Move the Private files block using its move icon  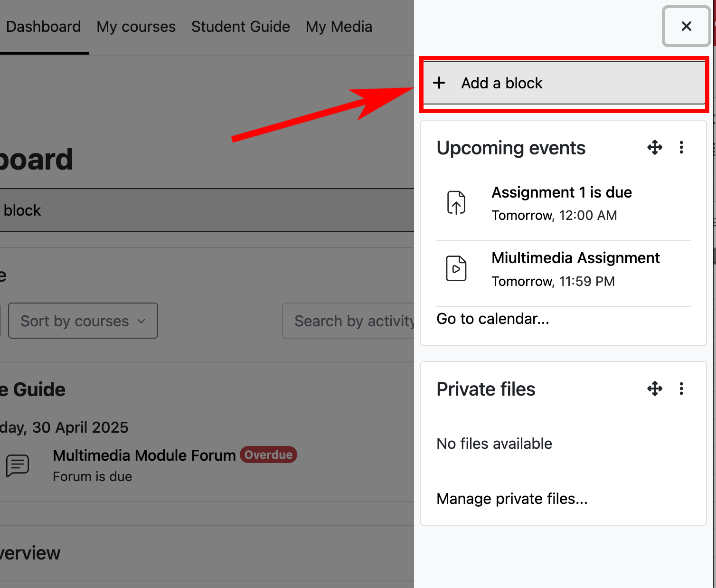coord(655,389)
